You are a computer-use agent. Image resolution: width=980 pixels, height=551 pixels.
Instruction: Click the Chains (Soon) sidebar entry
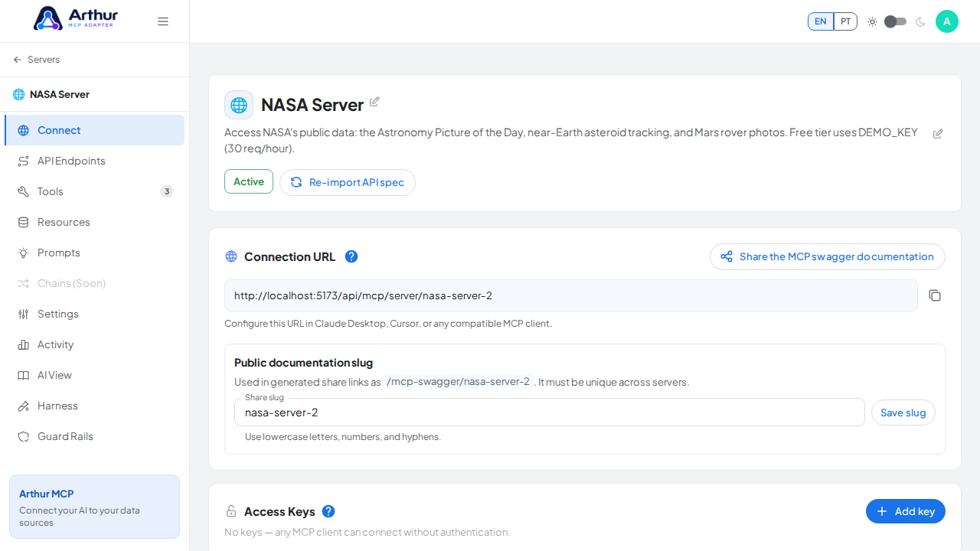coord(94,283)
